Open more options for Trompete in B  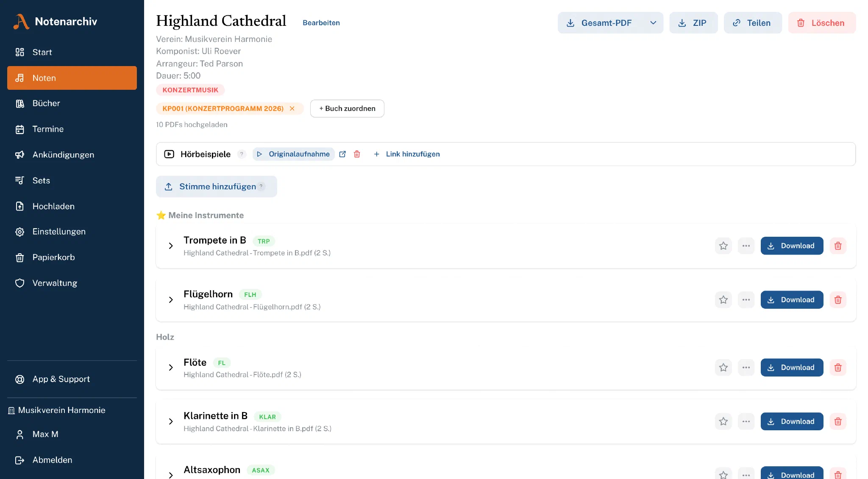point(746,246)
